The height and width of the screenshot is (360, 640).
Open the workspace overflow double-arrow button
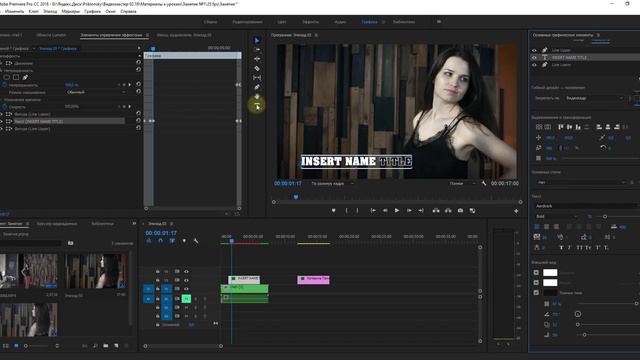point(439,22)
